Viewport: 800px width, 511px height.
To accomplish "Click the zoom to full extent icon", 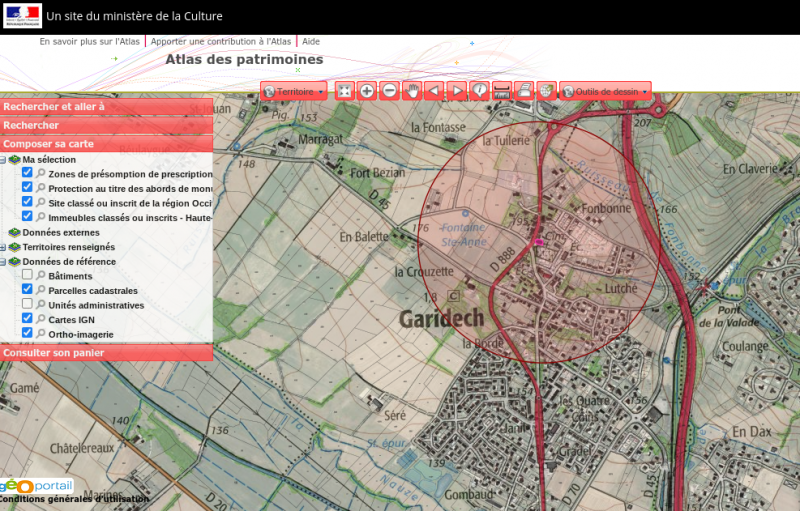I will point(345,91).
